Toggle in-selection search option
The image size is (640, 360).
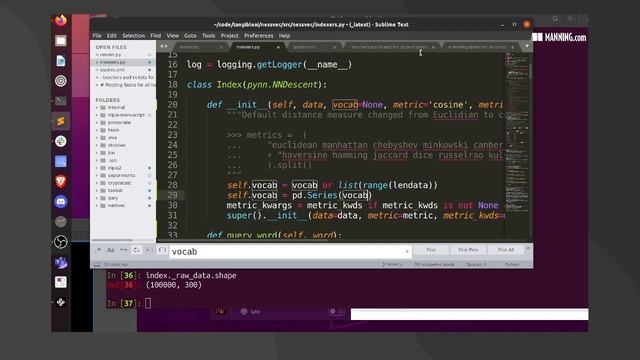click(x=149, y=250)
